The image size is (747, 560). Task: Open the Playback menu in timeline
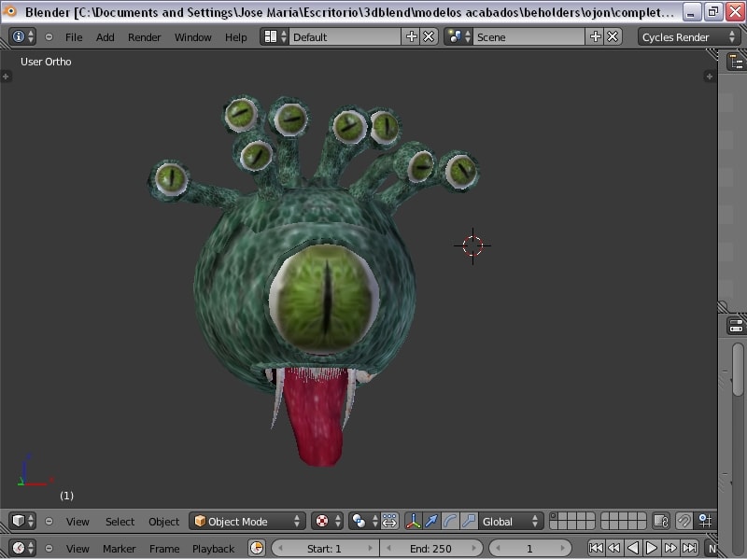pos(213,549)
